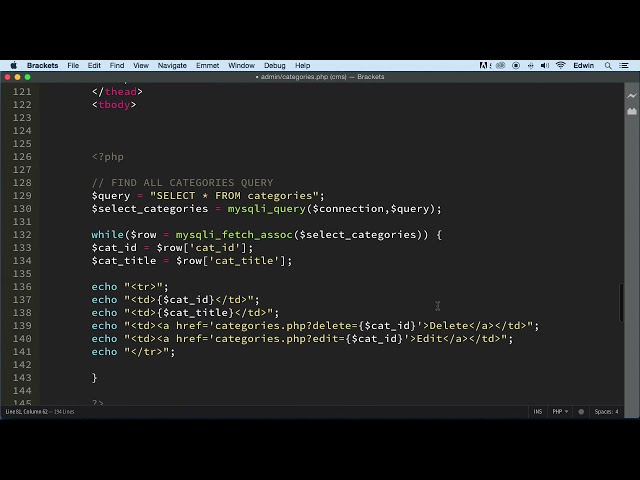640x480 pixels.
Task: Change indent width value 4
Action: pos(617,412)
